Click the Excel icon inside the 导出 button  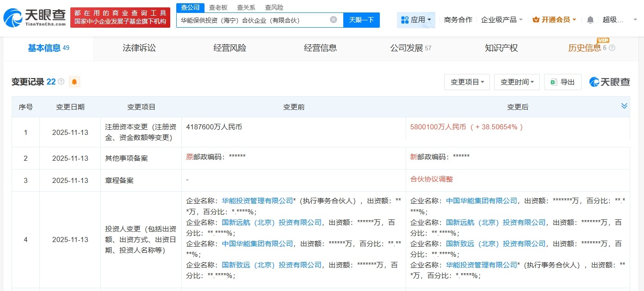(554, 82)
